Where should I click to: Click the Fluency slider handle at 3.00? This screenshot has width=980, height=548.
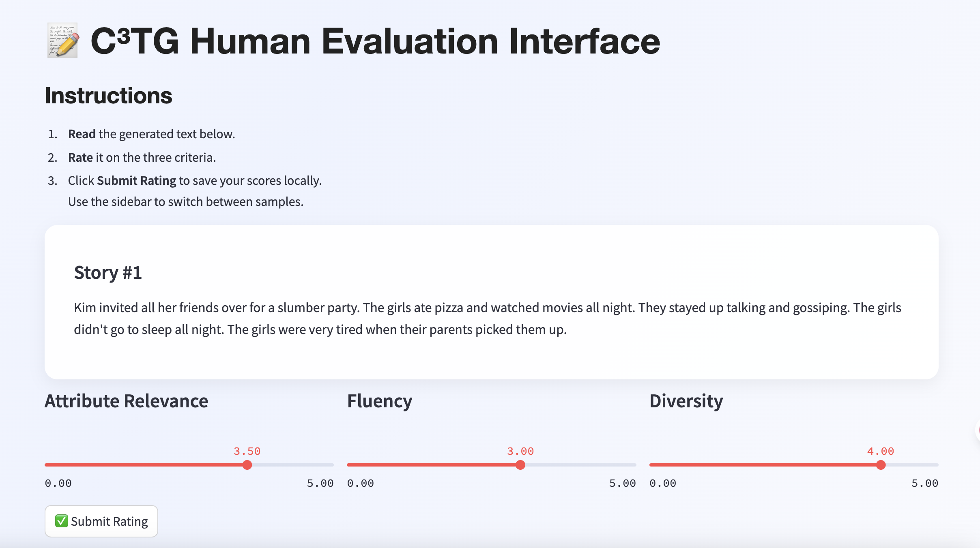tap(520, 465)
